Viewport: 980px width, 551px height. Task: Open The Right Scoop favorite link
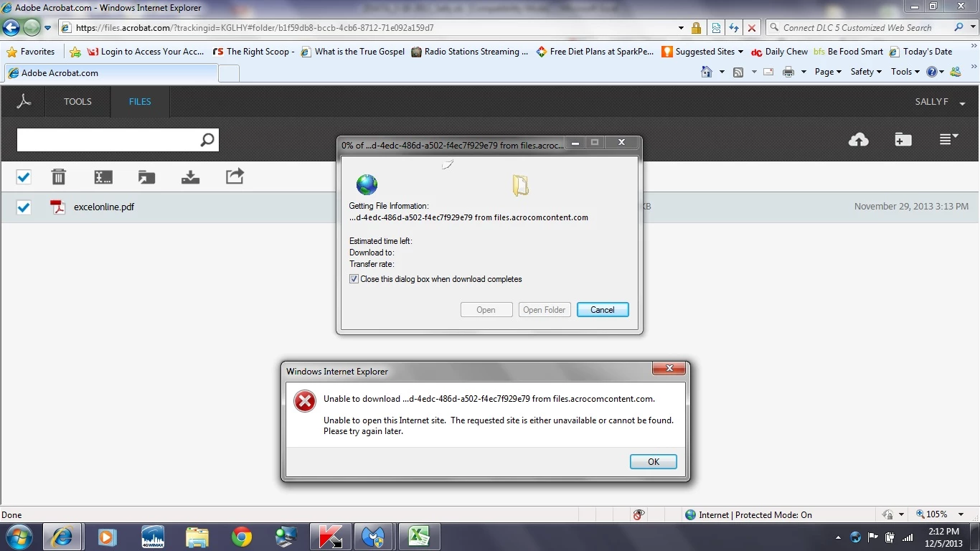point(254,52)
